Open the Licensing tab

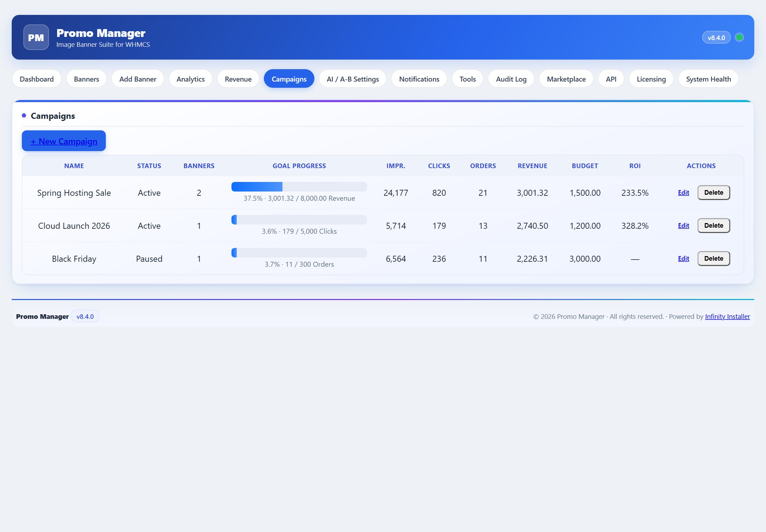tap(651, 79)
